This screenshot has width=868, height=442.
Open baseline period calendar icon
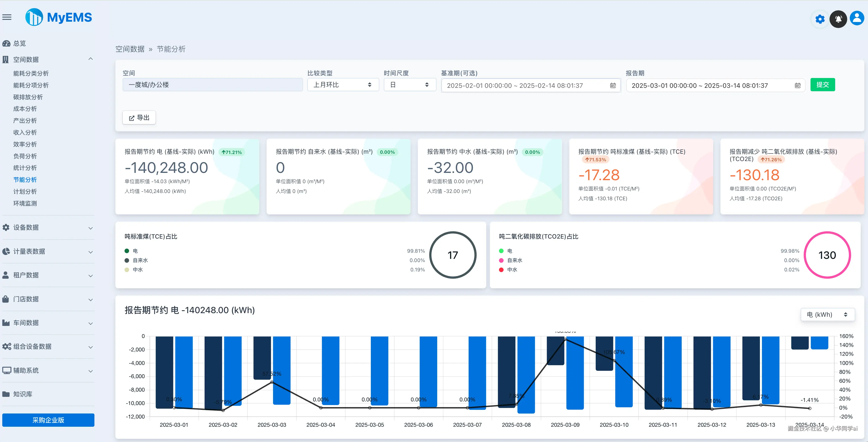click(613, 86)
